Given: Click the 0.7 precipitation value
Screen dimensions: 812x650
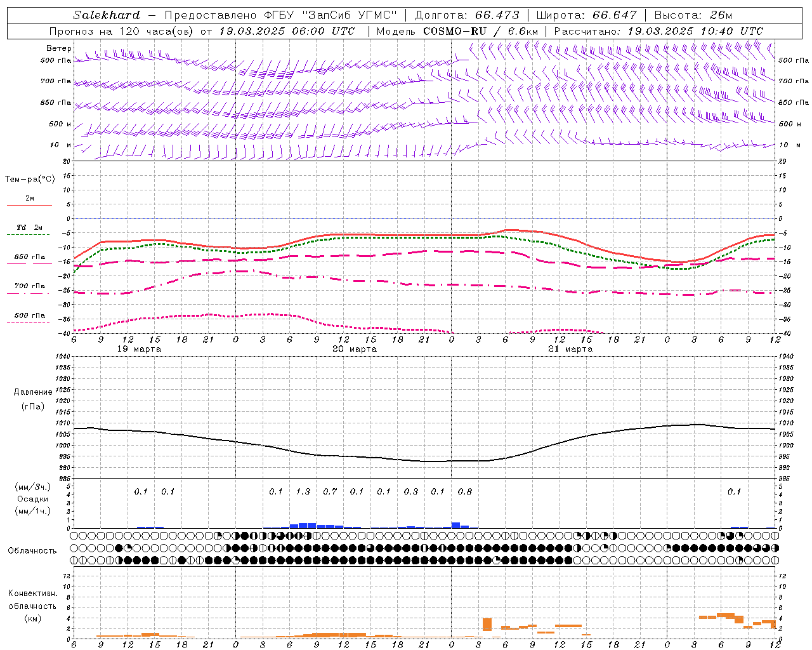Looking at the screenshot, I should pos(330,492).
